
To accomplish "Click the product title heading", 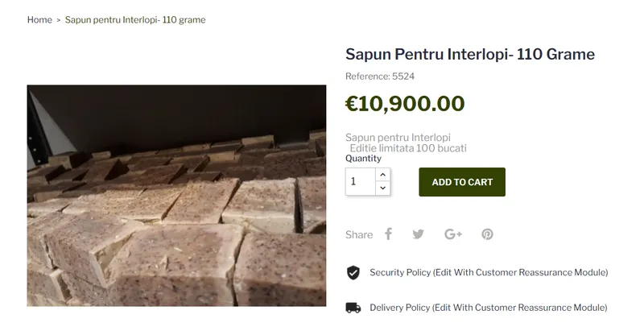I will [469, 55].
